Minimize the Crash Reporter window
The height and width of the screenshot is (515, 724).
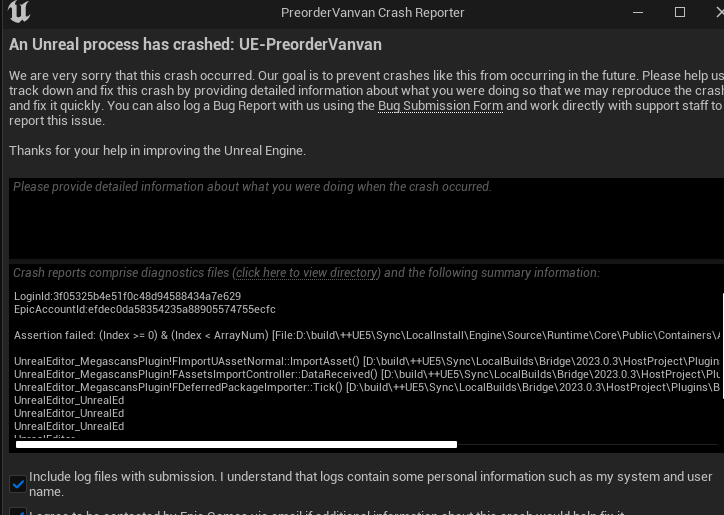638,12
